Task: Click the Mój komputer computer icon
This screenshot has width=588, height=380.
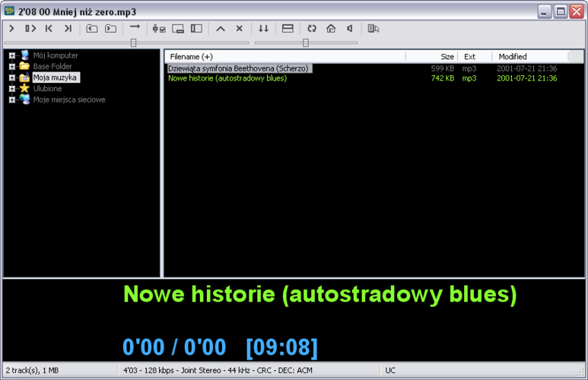Action: point(25,55)
